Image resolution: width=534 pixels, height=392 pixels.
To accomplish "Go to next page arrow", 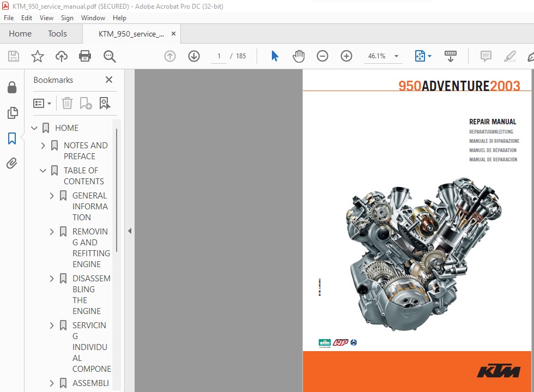I will (194, 56).
